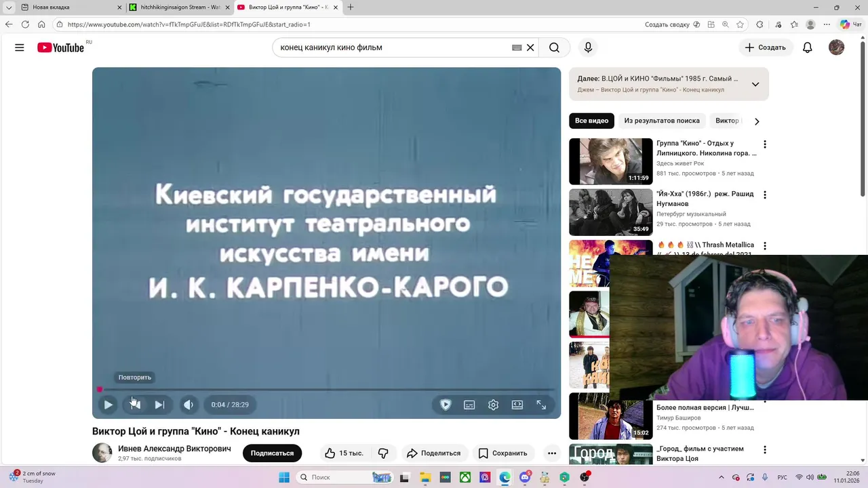
Task: Open the Йя-Хха 35:49 thumbnail
Action: 610,212
